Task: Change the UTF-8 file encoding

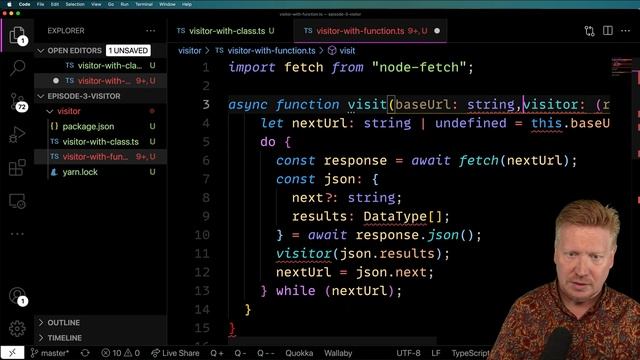Action: pyautogui.click(x=408, y=353)
